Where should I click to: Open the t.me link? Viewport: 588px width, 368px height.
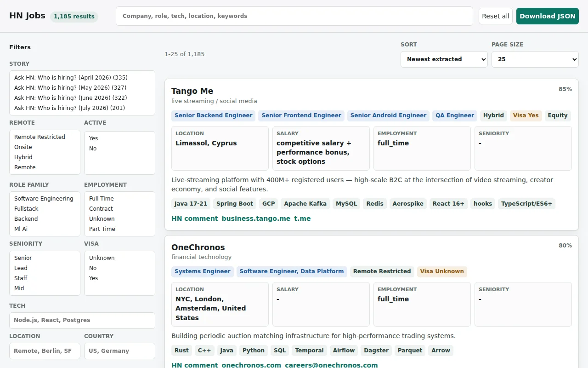click(x=302, y=218)
